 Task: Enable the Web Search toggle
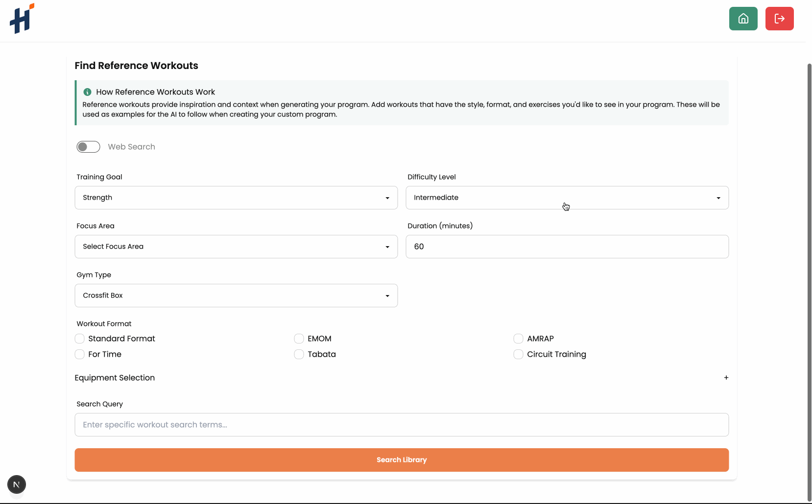coord(88,146)
